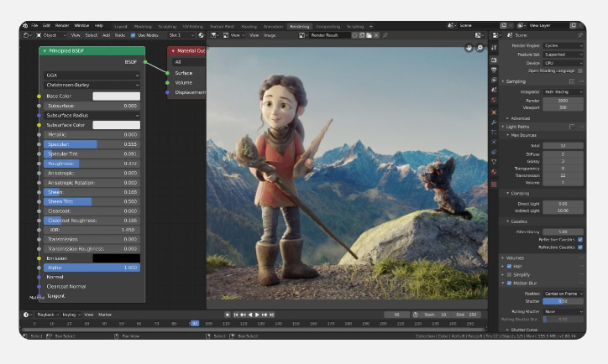Click the pan hand icon in render view
Viewport: 608px width, 364px height.
click(469, 48)
